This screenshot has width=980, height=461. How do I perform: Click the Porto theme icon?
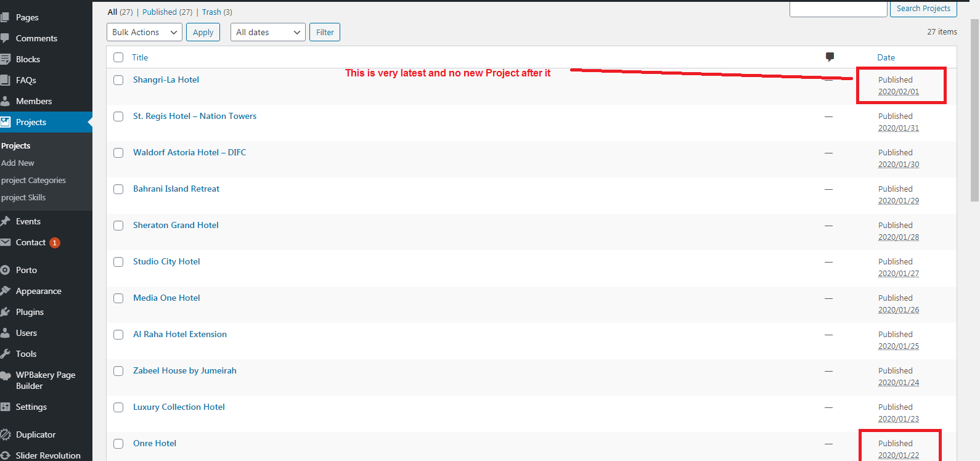coord(6,270)
